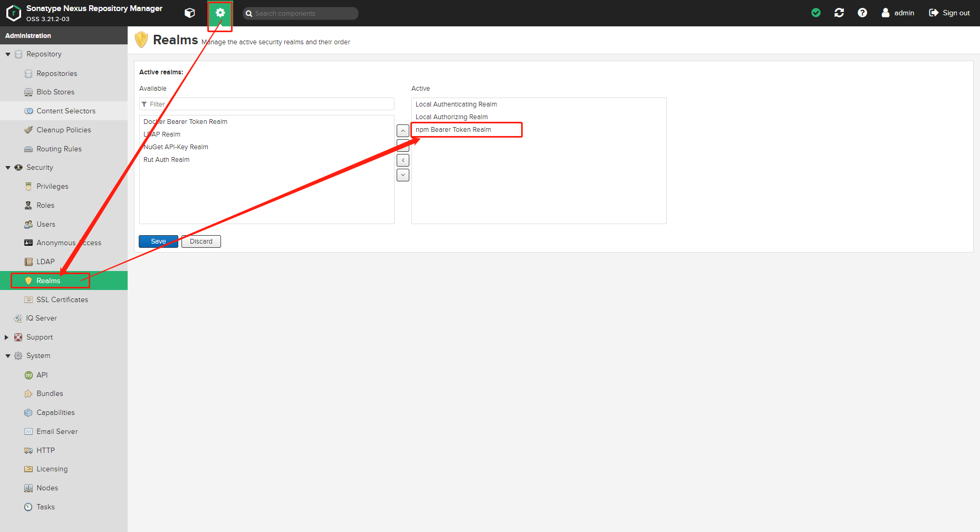This screenshot has height=532, width=980.
Task: Click the Tasks clock icon
Action: tap(28, 507)
